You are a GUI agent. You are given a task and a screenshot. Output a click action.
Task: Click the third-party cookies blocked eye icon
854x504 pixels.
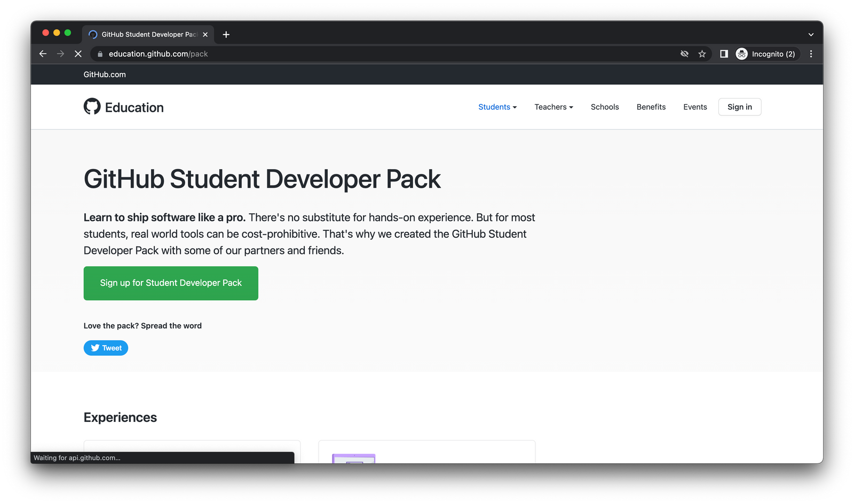[x=684, y=54]
